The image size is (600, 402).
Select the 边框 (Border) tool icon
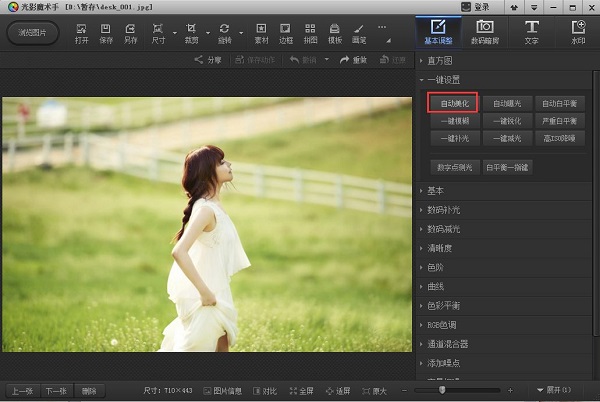pyautogui.click(x=287, y=31)
